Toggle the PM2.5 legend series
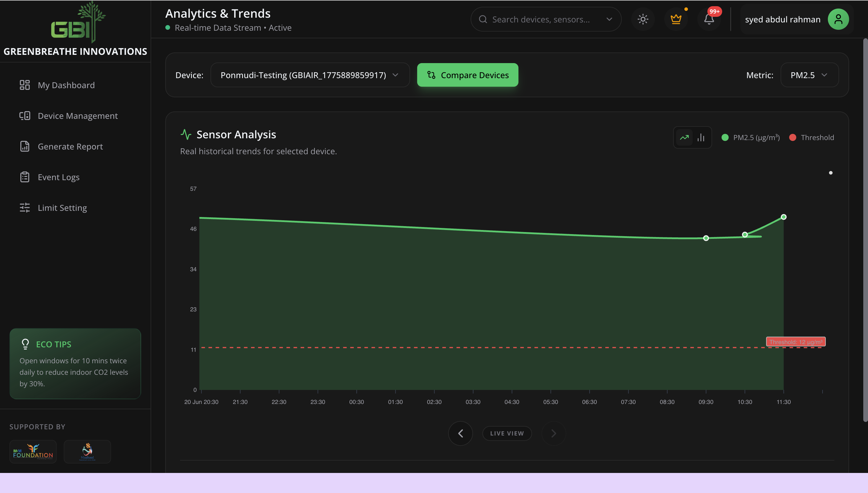The height and width of the screenshot is (493, 868). click(x=750, y=137)
